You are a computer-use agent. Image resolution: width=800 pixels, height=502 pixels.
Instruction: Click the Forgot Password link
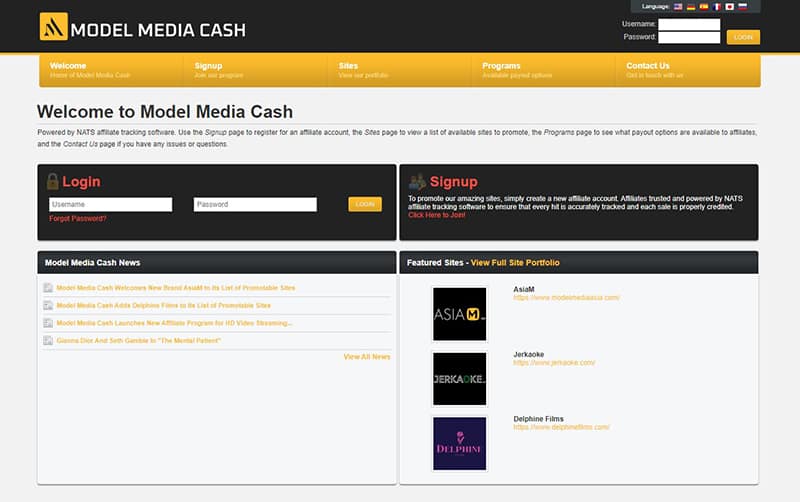point(78,218)
